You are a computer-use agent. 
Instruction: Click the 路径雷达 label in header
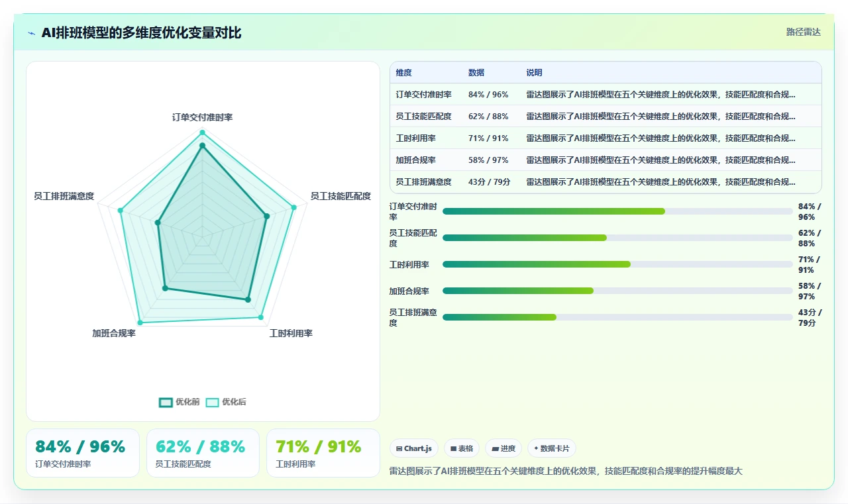click(x=804, y=32)
